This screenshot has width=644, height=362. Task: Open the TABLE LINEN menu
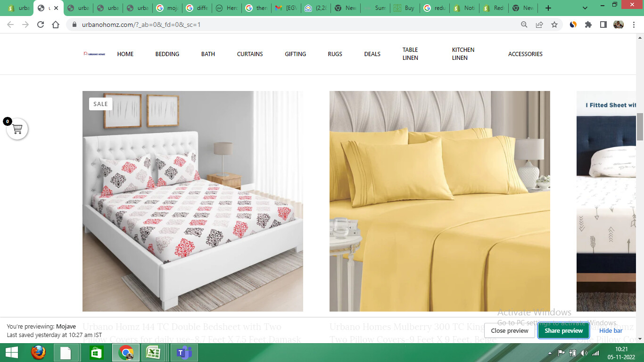tap(410, 54)
